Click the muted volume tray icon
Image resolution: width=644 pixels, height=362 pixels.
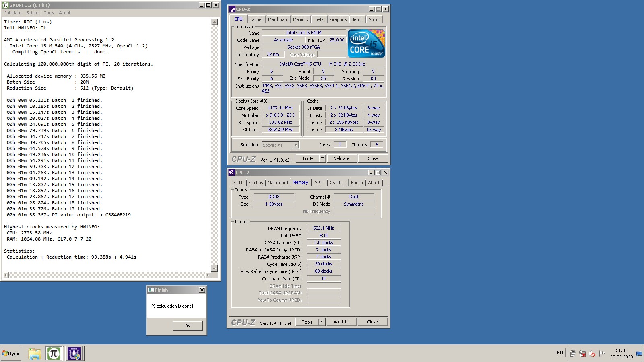pyautogui.click(x=592, y=354)
